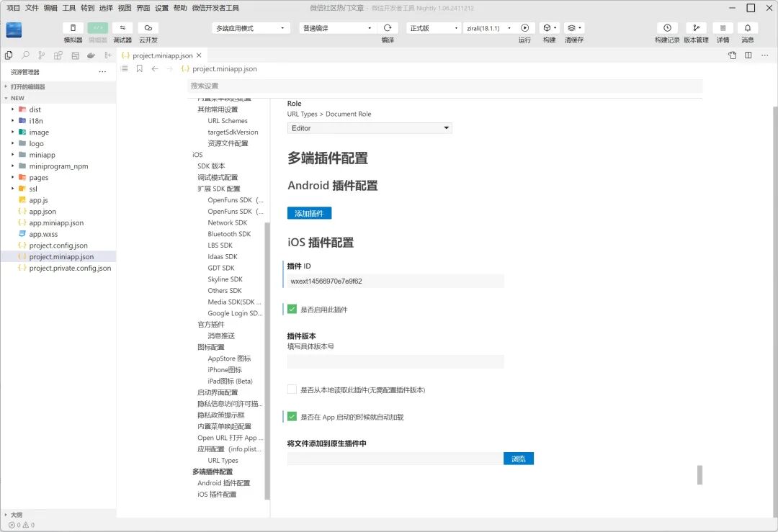Open the 视图 menu
The width and height of the screenshot is (778, 532).
[125, 8]
